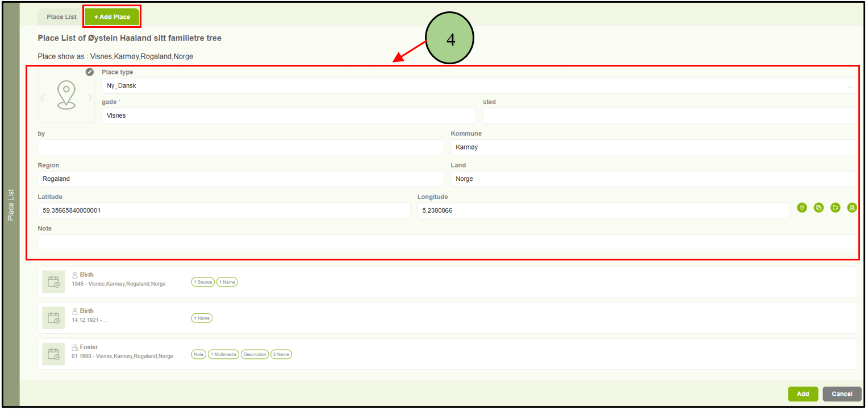Click the empty Note input field
Screen dimensions: 868x410
(x=446, y=242)
